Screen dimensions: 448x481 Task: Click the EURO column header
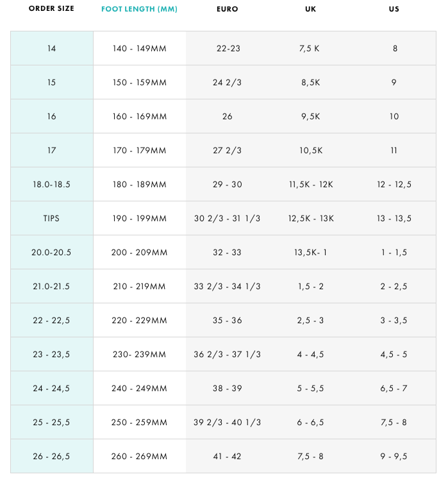(228, 9)
